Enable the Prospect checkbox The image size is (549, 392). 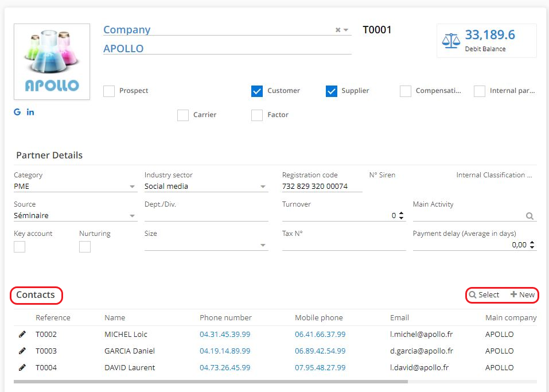[109, 91]
